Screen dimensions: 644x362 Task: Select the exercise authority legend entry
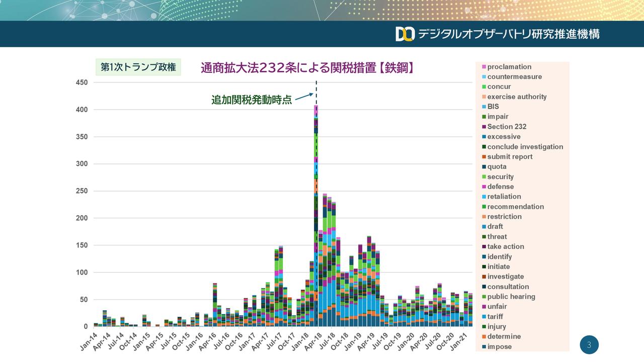pos(517,97)
